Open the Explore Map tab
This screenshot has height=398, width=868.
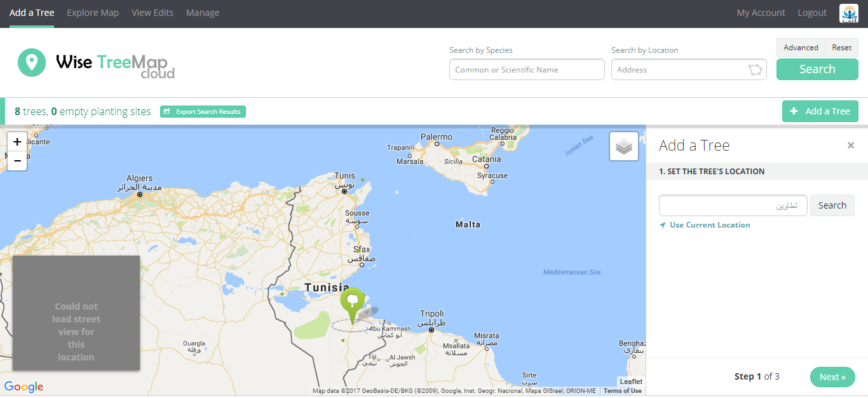pyautogui.click(x=93, y=13)
